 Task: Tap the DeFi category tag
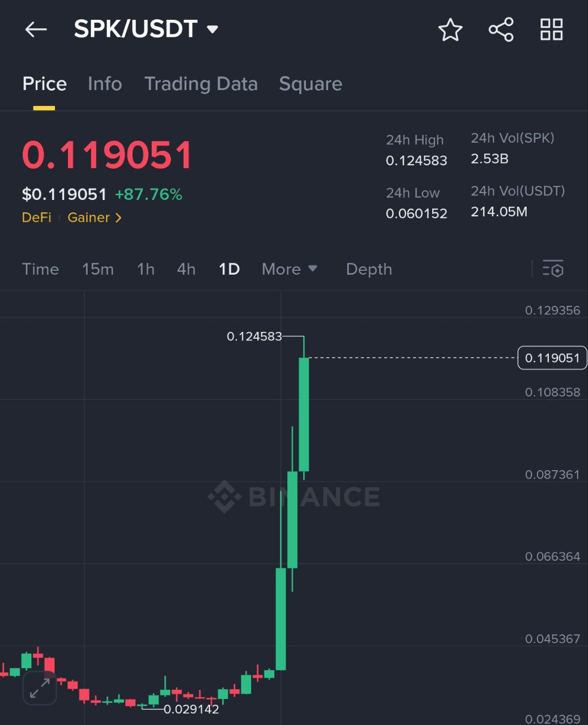coord(36,217)
